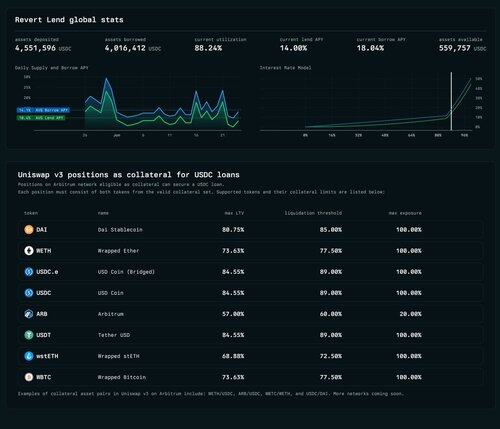Click WETH liquidation threshold 77.50%
This screenshot has height=429, width=500.
(x=331, y=251)
